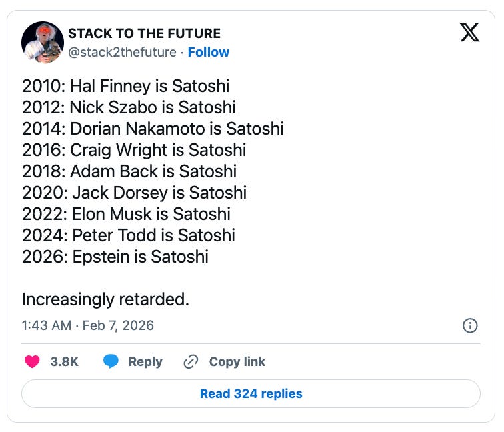This screenshot has width=504, height=432.
Task: Click the "2026: Epstein is Satoshi" line
Action: tap(115, 257)
